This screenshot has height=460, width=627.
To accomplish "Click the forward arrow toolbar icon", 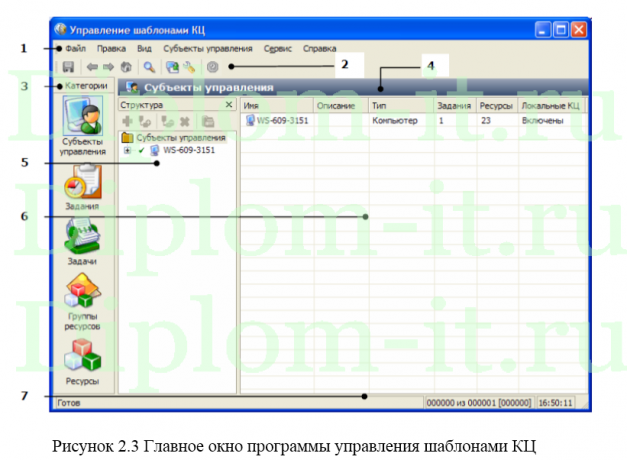I will coord(108,67).
